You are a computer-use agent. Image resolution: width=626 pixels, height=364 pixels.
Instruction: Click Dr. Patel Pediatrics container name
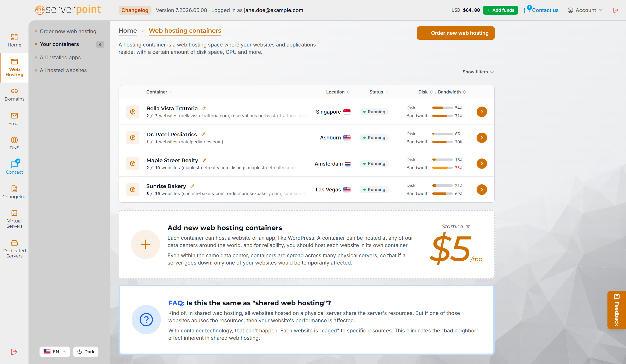(172, 134)
